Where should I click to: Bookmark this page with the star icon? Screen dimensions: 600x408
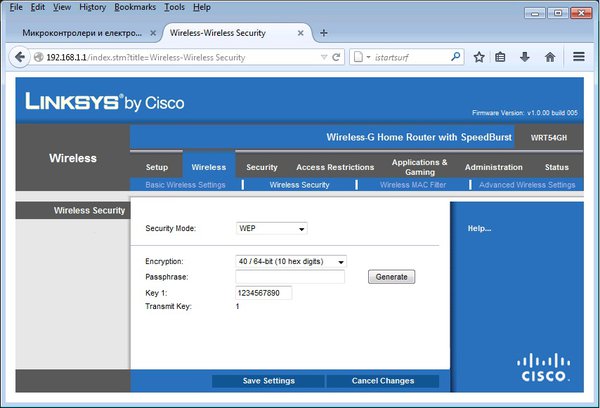coord(479,57)
